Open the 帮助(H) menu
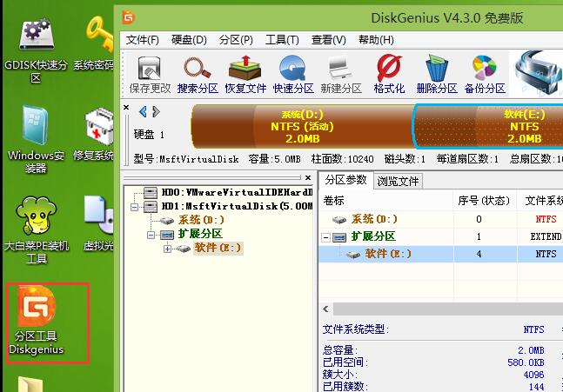Image resolution: width=563 pixels, height=392 pixels. tap(376, 40)
